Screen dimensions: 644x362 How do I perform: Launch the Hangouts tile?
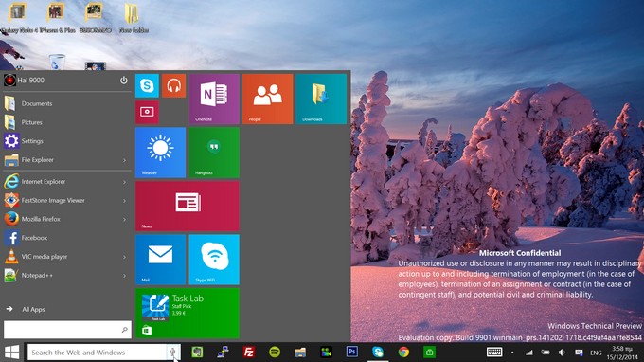(x=214, y=153)
